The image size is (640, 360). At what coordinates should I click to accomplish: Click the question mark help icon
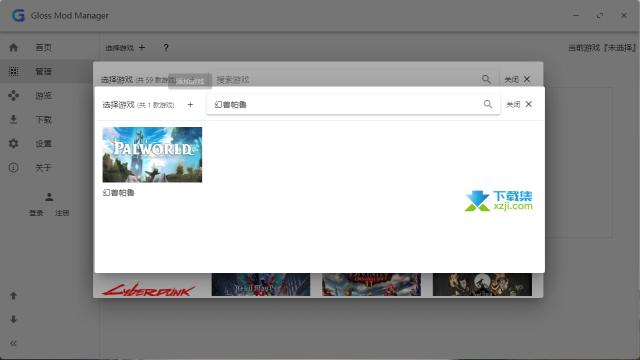click(166, 48)
